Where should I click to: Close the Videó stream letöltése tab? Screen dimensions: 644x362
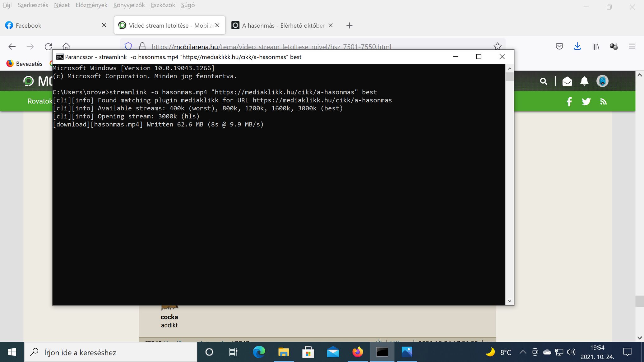pyautogui.click(x=217, y=25)
